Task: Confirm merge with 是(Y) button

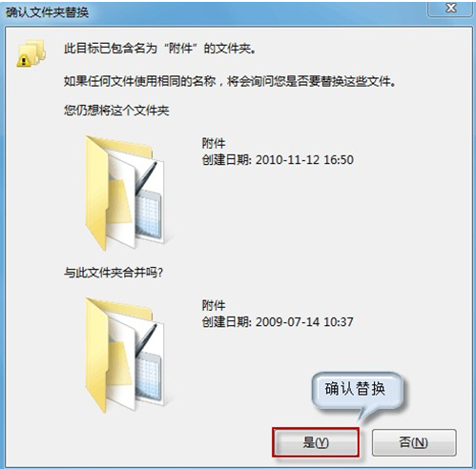Action: (316, 442)
